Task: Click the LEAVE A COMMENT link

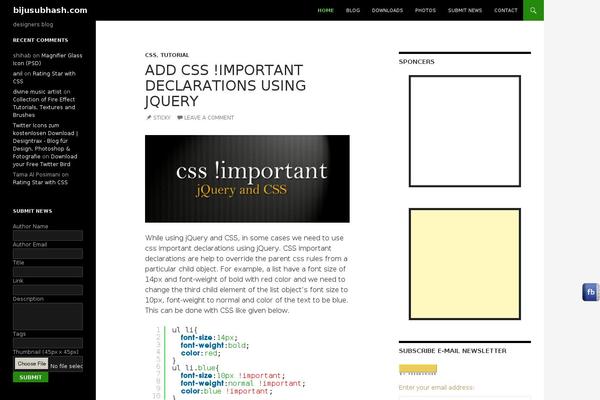Action: [209, 118]
